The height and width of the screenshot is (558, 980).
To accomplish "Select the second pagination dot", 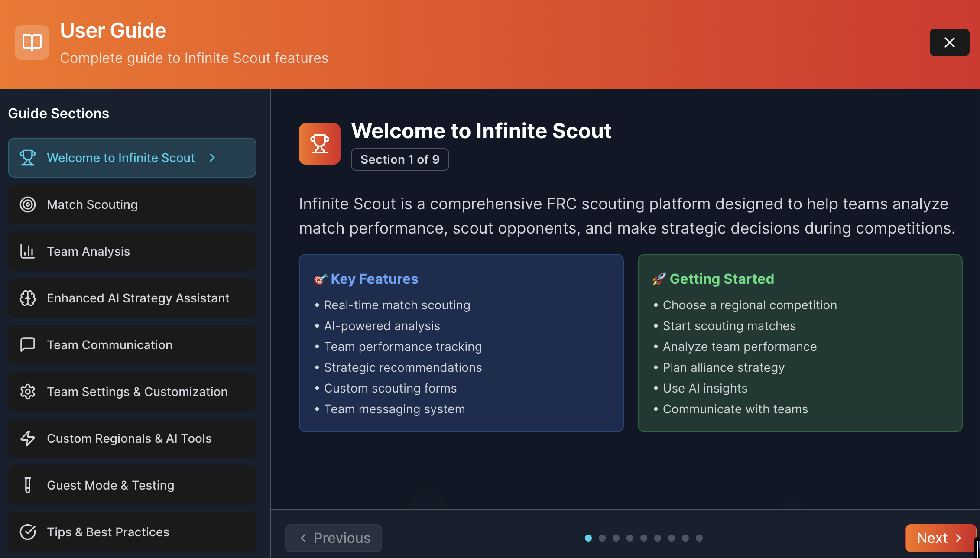I will [602, 538].
